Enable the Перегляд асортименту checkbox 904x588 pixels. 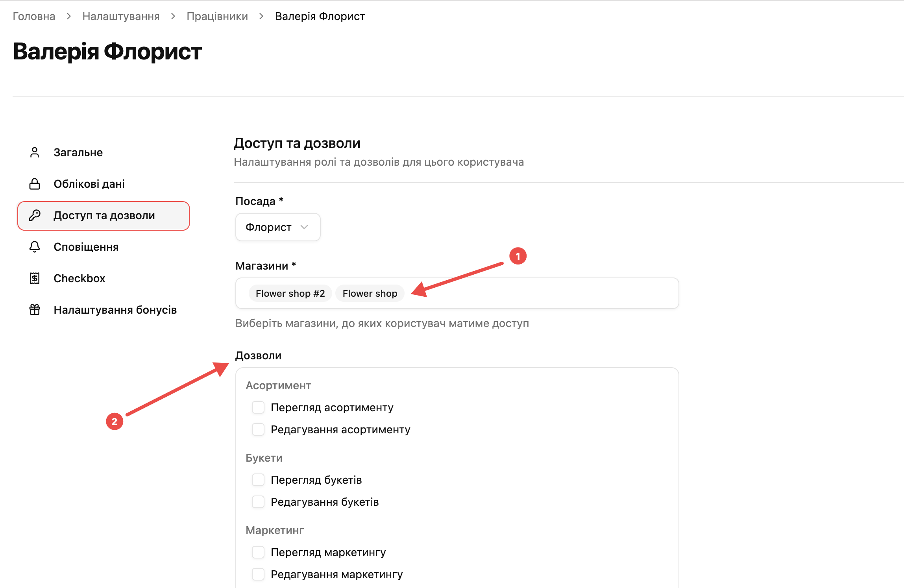tap(258, 407)
